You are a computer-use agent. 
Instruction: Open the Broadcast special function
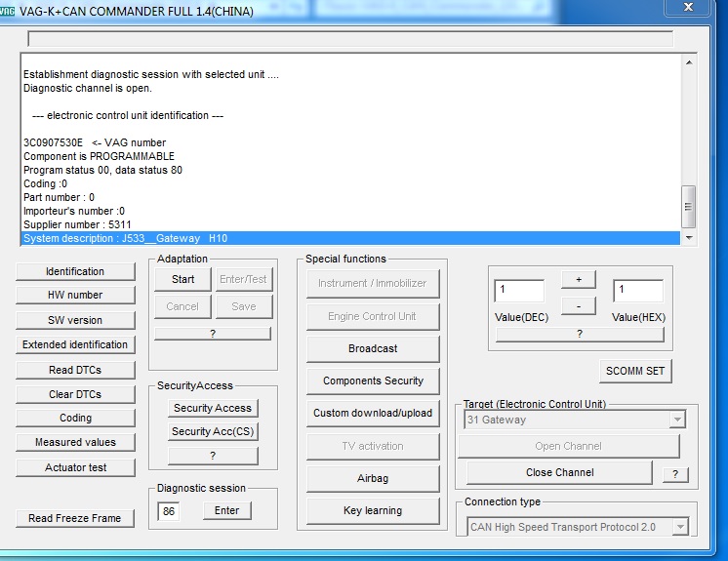[x=373, y=348]
